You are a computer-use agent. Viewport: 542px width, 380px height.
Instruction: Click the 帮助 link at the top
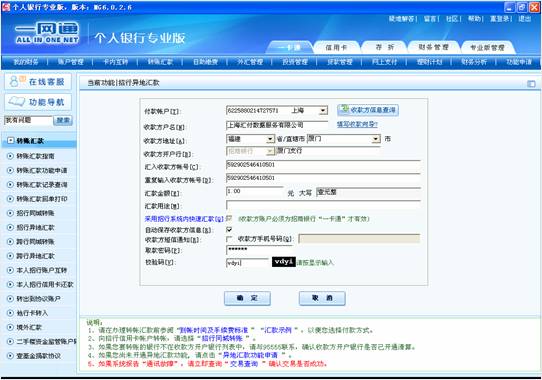pyautogui.click(x=474, y=19)
